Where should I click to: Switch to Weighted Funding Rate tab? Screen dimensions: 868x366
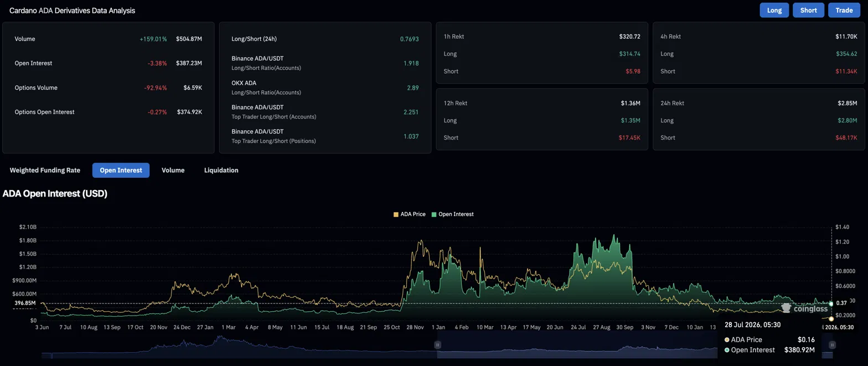[x=45, y=170]
